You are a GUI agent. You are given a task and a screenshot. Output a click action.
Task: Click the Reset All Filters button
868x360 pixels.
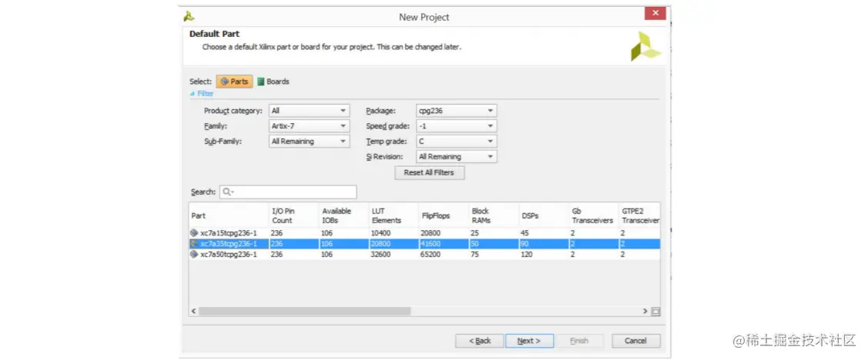pos(429,172)
